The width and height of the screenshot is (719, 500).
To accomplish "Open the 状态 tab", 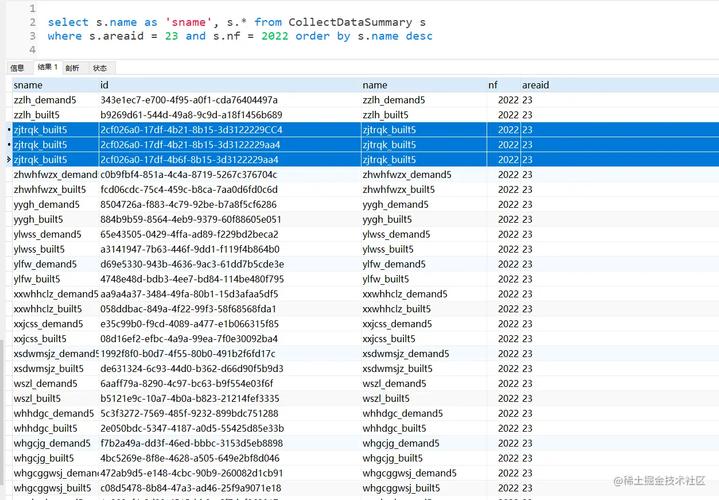I will pyautogui.click(x=100, y=68).
